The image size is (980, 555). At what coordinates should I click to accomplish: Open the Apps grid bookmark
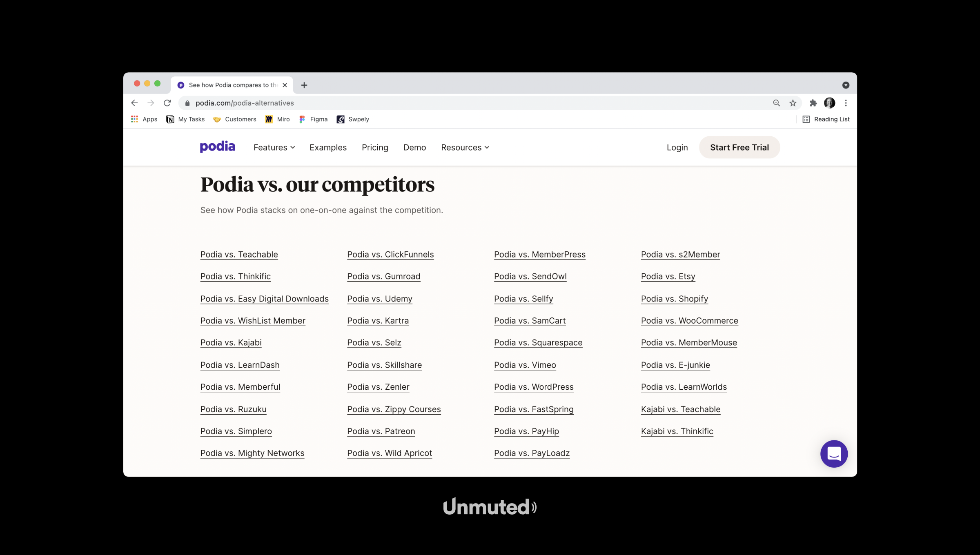pos(144,119)
